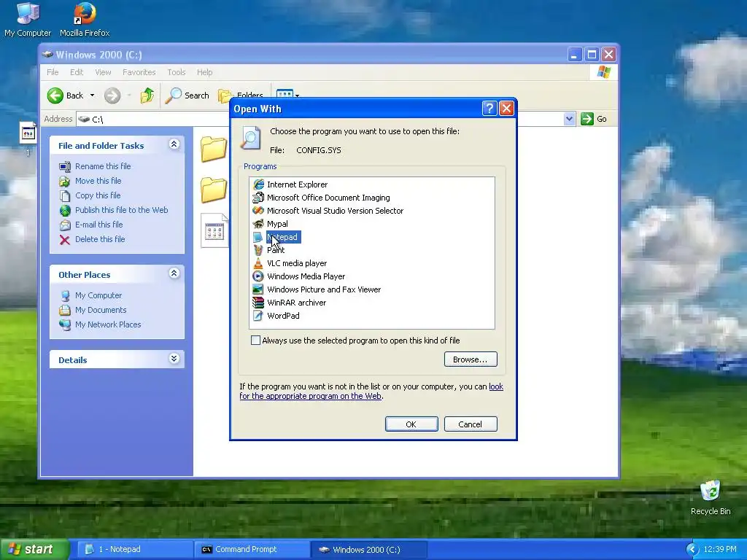
Task: Minimize the Windows 2000 (C:) window
Action: (x=575, y=55)
